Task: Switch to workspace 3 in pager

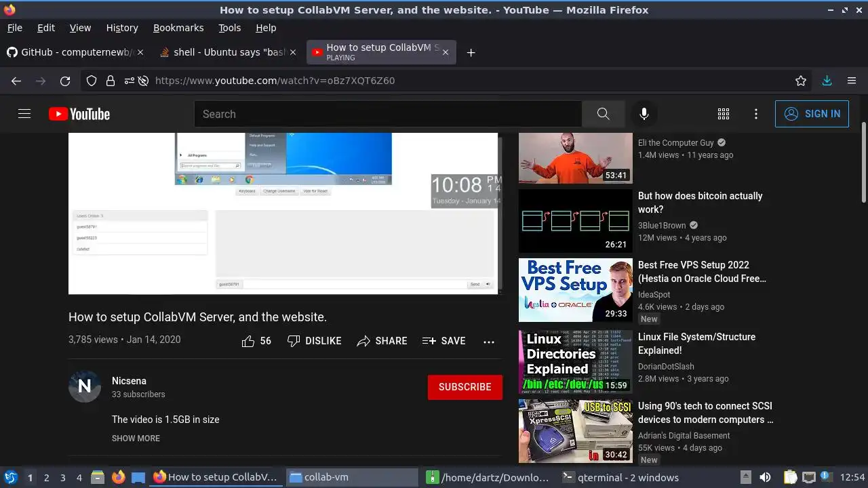Action: [x=62, y=478]
